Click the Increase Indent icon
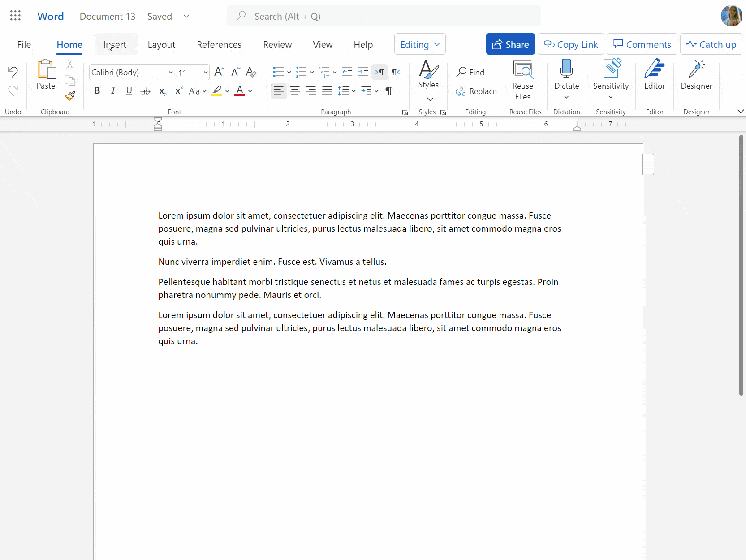746x560 pixels. tap(363, 72)
